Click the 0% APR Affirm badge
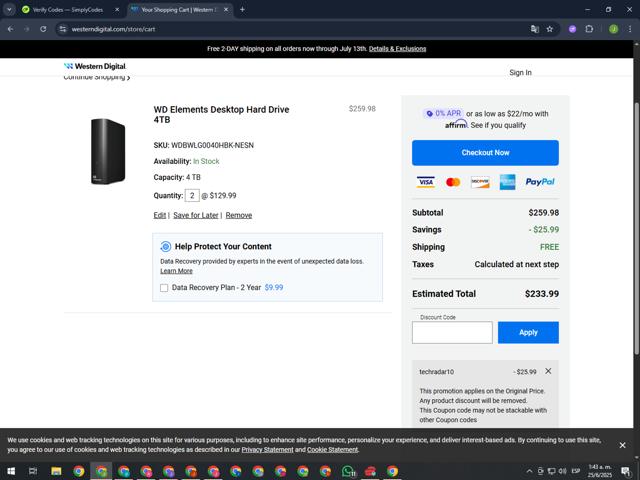 tap(443, 113)
